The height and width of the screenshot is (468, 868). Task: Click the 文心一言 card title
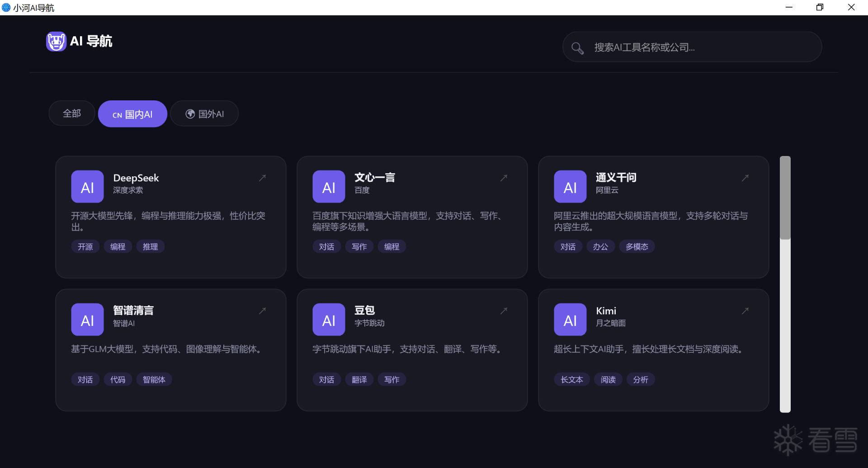375,178
